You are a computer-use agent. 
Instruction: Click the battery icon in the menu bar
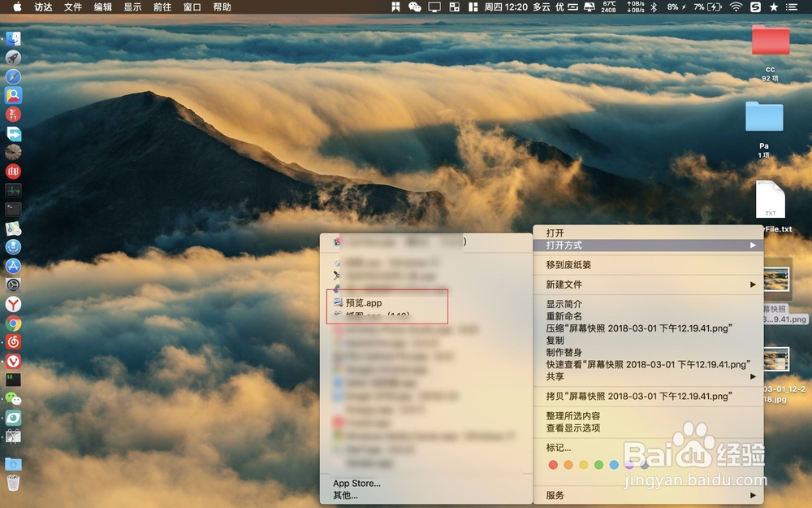[x=710, y=7]
